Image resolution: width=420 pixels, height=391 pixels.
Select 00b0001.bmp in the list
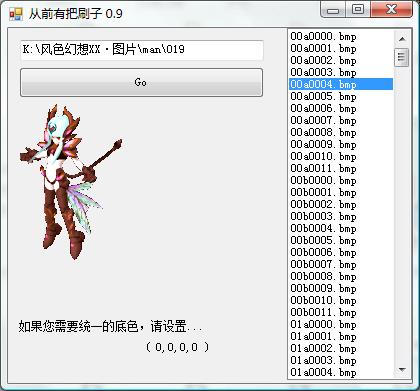(x=341, y=192)
